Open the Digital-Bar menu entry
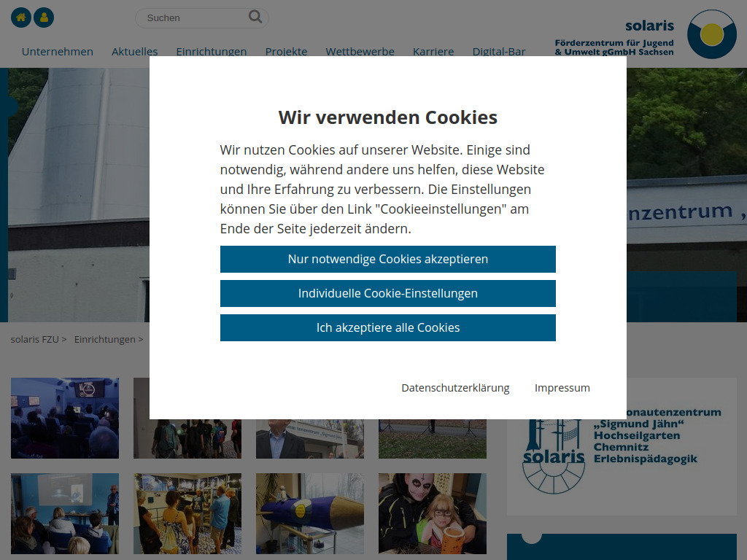 [499, 52]
